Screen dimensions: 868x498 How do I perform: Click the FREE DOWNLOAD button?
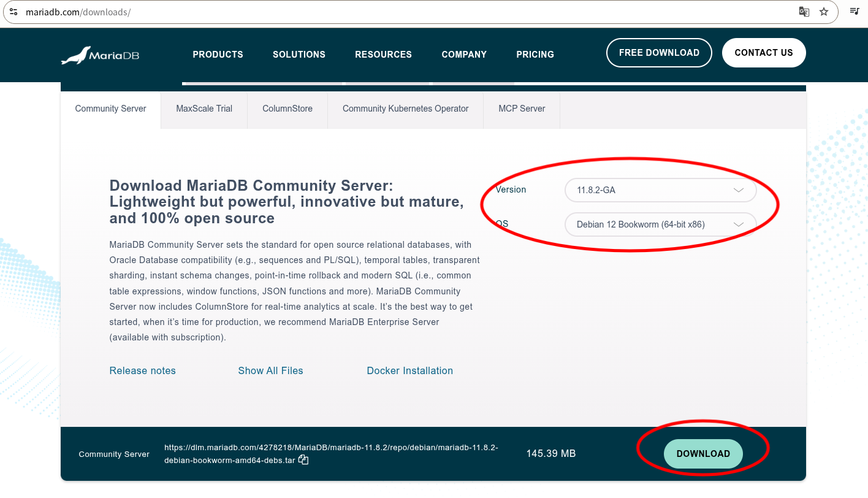pyautogui.click(x=659, y=53)
